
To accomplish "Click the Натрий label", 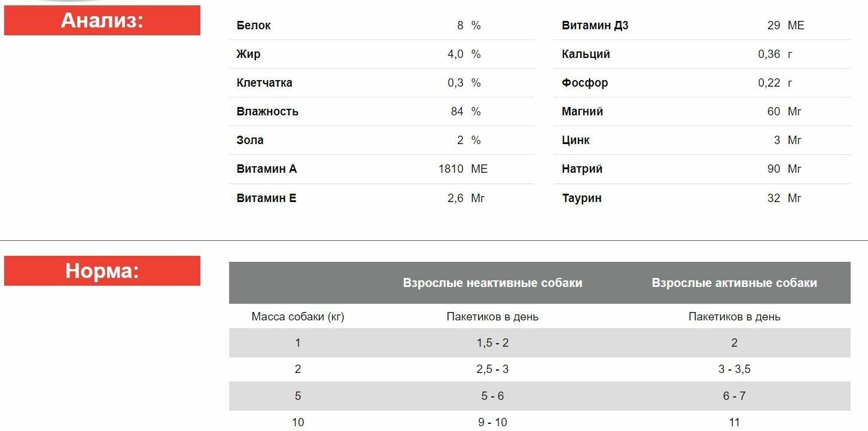I will (x=582, y=169).
